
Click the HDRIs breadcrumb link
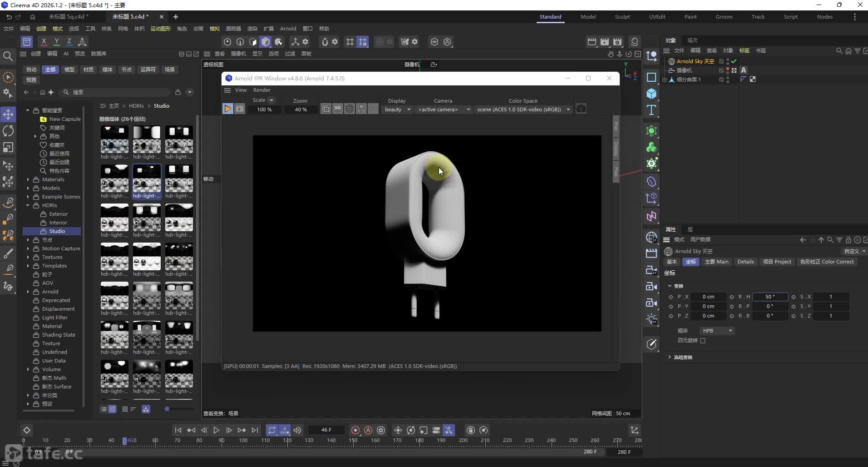tap(136, 106)
